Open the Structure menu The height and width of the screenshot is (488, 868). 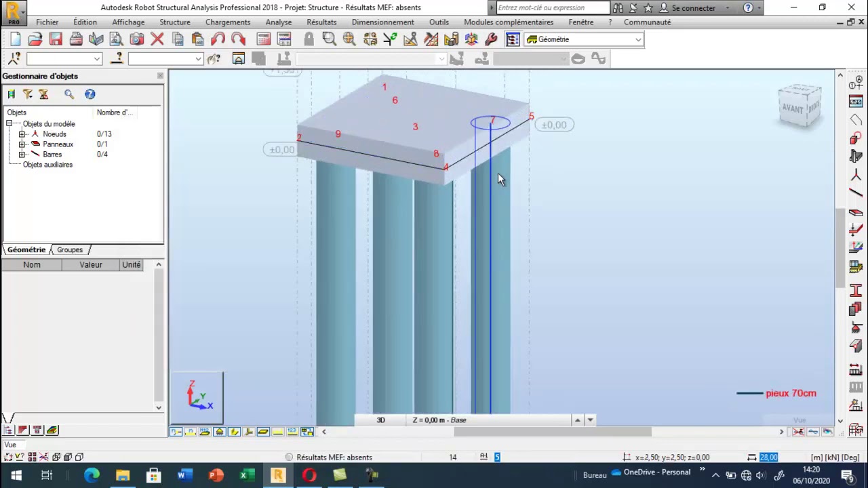[x=175, y=22]
